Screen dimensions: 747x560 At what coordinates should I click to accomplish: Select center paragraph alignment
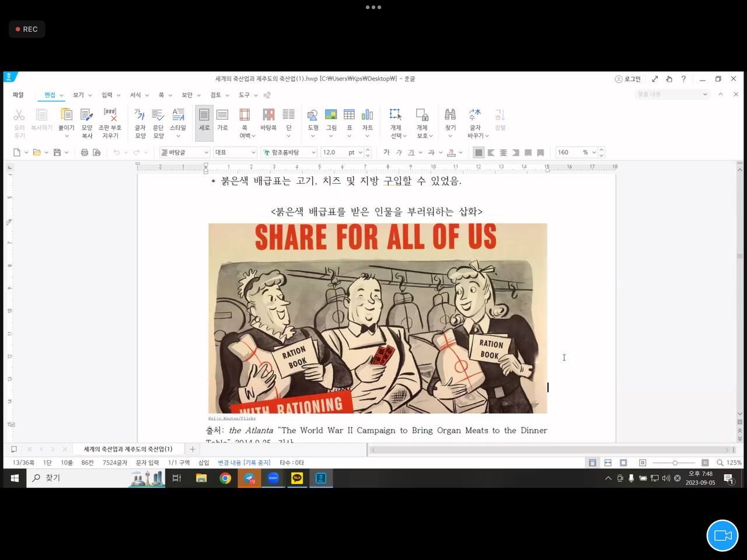[503, 152]
